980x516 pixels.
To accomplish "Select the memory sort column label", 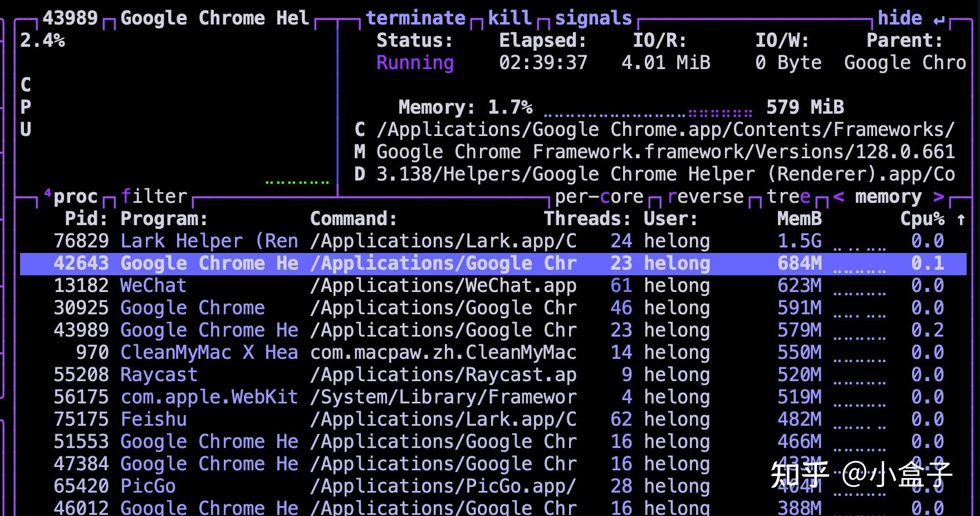I will tap(889, 196).
